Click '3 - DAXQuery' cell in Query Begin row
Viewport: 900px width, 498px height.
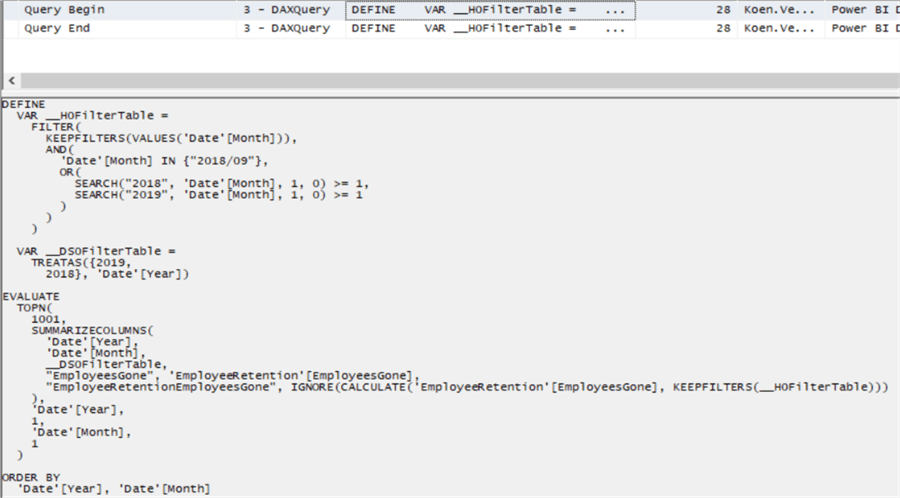coord(286,10)
